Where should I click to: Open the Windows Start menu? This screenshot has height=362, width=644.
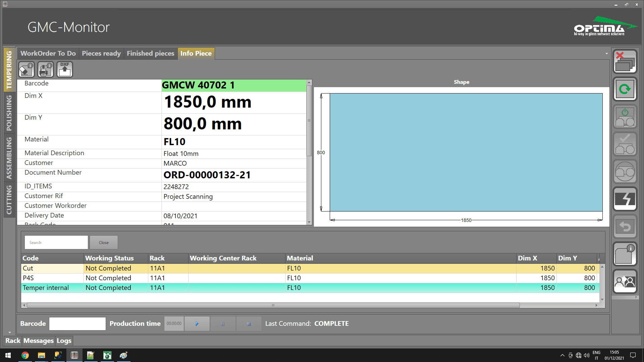[x=8, y=355]
